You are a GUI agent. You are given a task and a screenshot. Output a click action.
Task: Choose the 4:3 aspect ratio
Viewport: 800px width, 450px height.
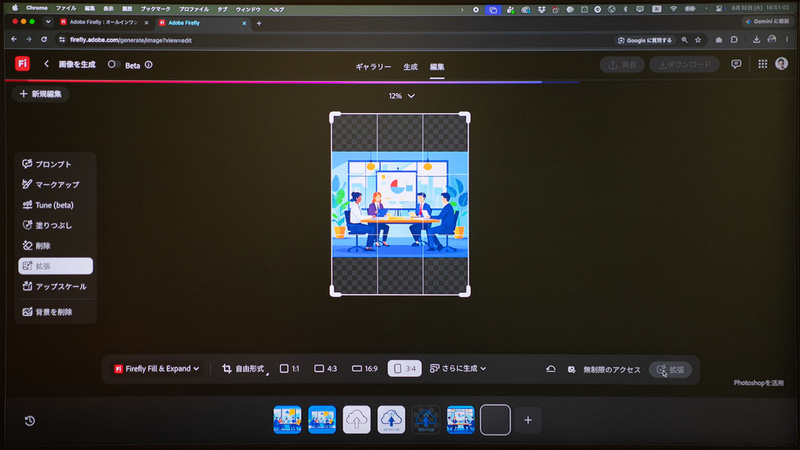click(326, 368)
